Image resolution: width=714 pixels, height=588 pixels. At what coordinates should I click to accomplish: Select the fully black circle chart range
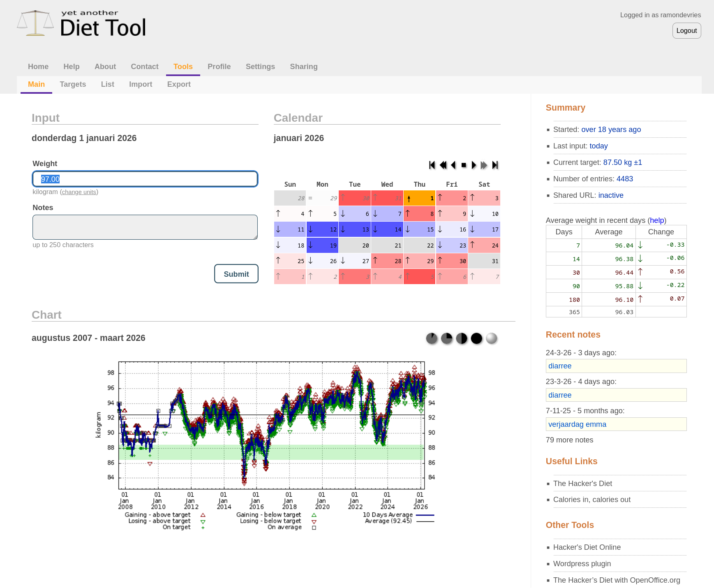[476, 338]
